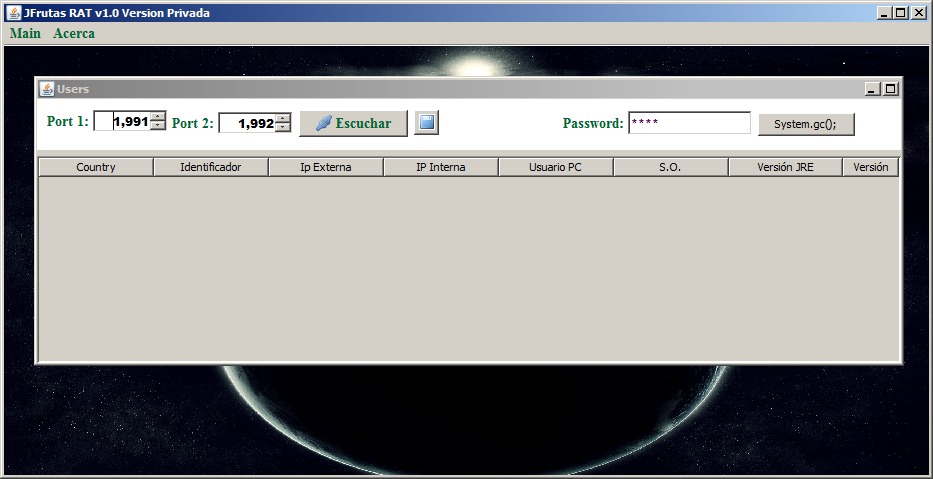Screen dimensions: 933x479
Task: Open the Main menu
Action: click(x=25, y=33)
